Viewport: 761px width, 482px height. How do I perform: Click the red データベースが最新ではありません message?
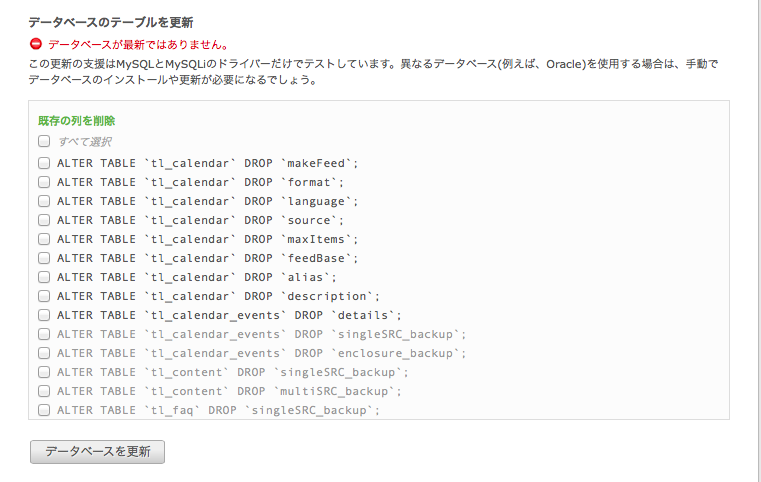click(138, 45)
